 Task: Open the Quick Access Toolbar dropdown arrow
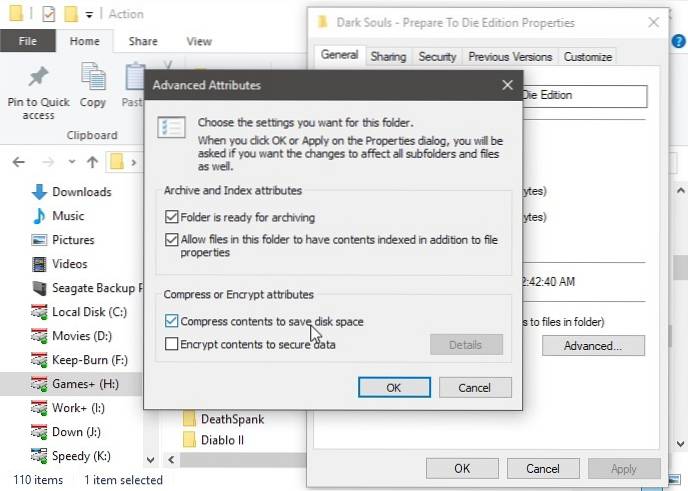(90, 14)
